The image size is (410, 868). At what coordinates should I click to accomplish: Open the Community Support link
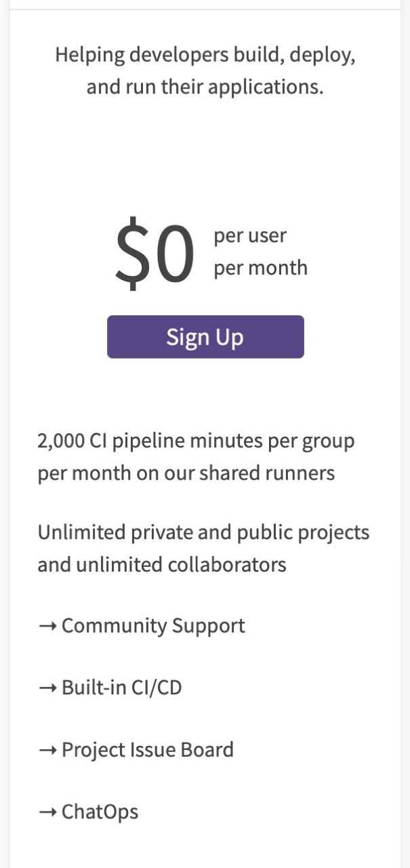[x=153, y=626]
